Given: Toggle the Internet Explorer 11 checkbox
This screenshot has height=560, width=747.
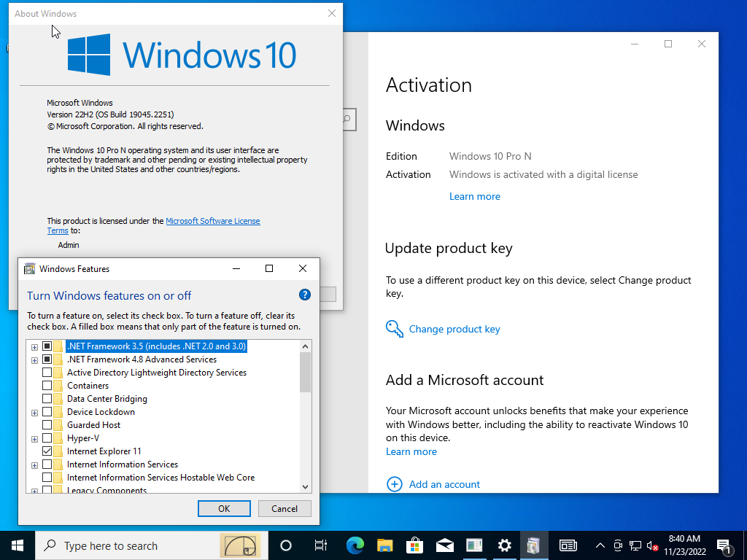Looking at the screenshot, I should pos(47,451).
